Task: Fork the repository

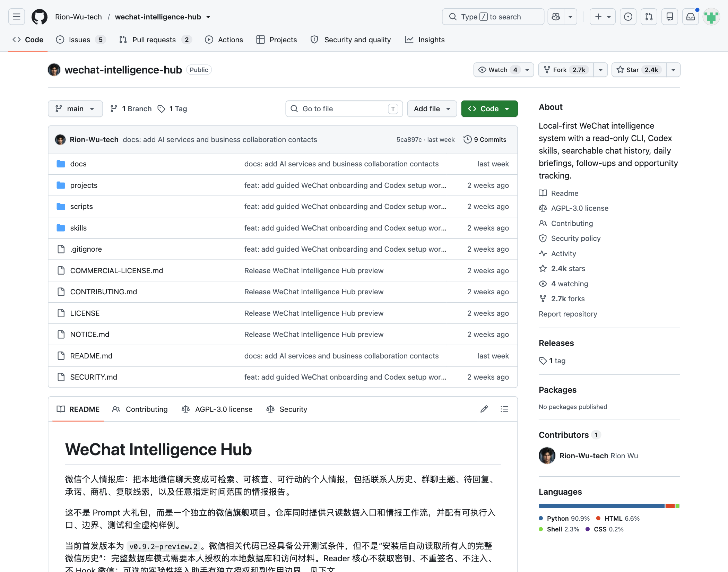Action: 566,70
